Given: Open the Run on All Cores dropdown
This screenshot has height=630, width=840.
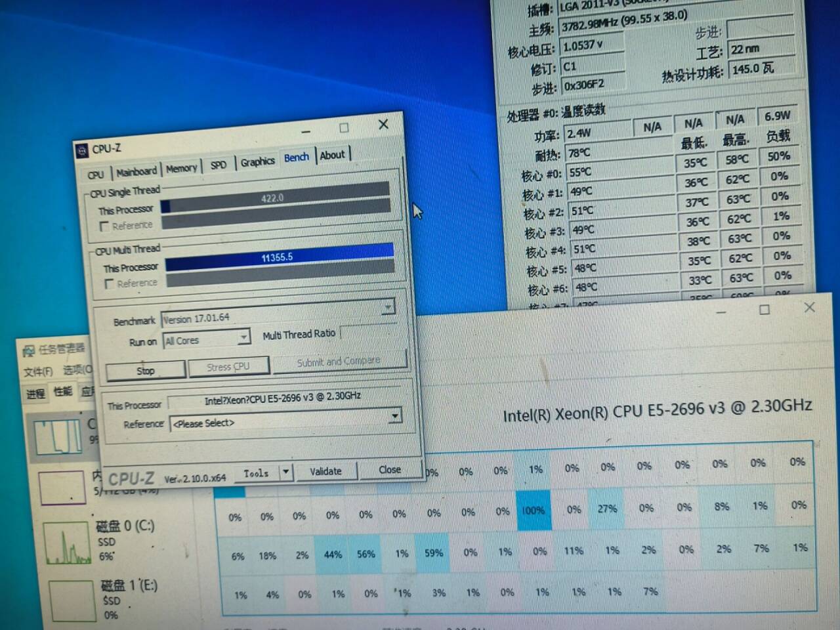Looking at the screenshot, I should 243,337.
